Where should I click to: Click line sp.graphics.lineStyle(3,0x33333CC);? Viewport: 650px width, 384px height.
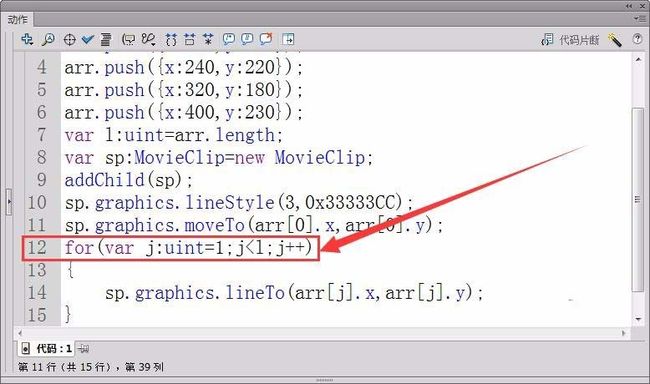pos(239,203)
